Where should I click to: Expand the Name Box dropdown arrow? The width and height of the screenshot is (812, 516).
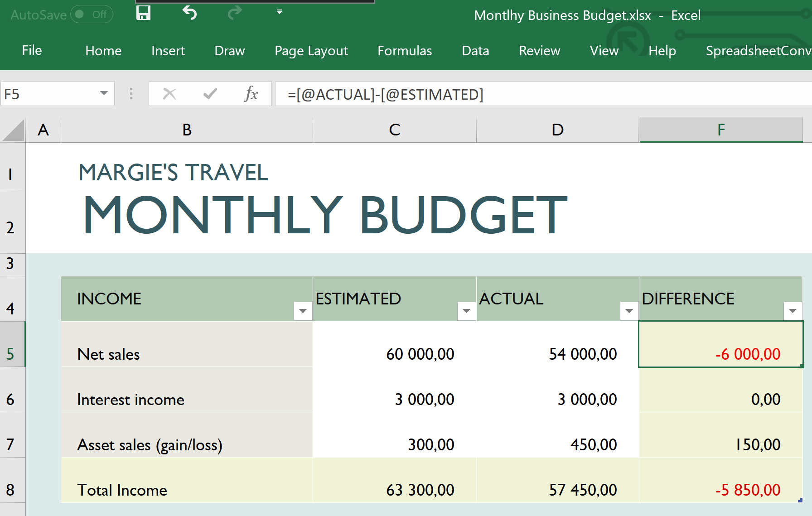point(104,93)
